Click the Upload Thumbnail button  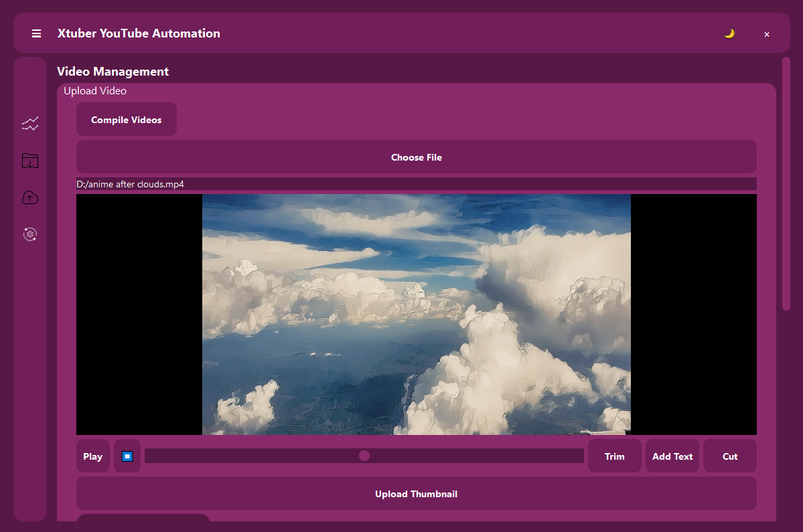coord(416,494)
